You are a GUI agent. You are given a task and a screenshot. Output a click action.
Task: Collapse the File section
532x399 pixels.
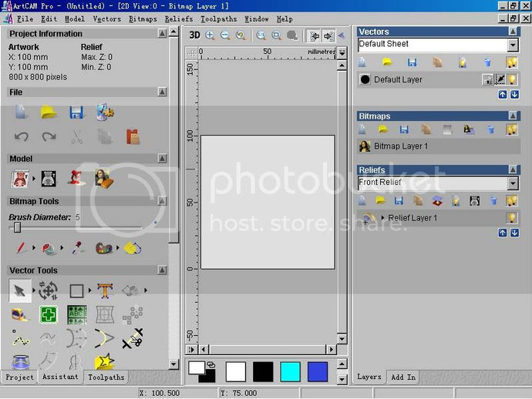click(162, 92)
